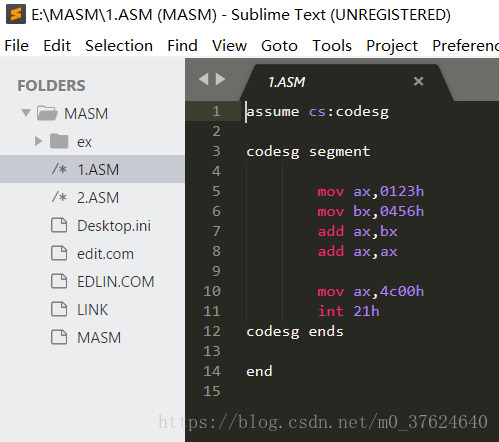Click the MASM open-folder icon

tap(47, 113)
